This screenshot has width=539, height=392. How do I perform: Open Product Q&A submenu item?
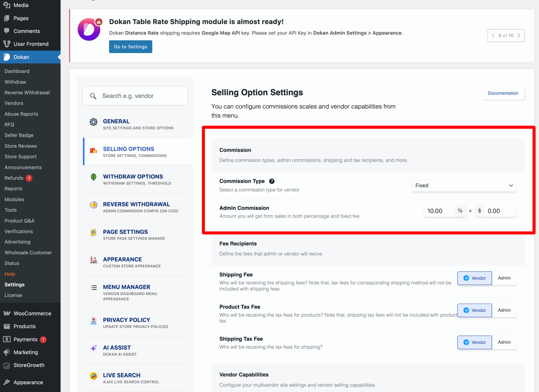19,221
